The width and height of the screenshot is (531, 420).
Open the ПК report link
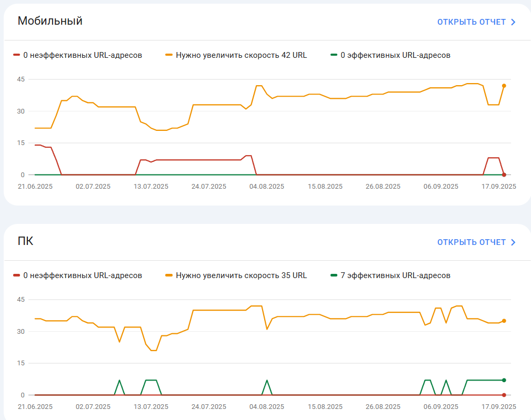click(476, 242)
